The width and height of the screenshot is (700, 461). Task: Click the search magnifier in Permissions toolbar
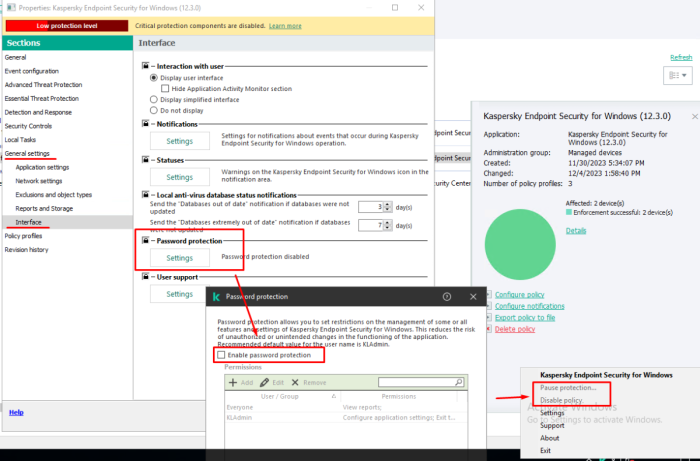coord(458,382)
